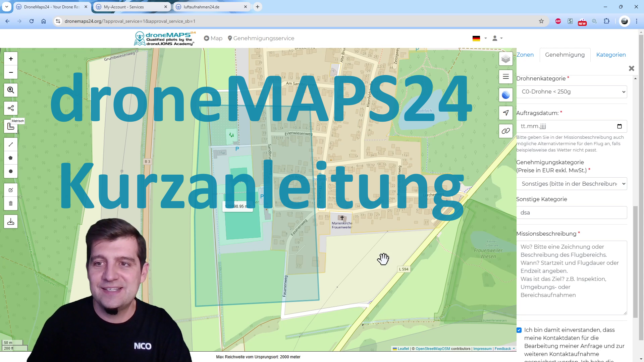Reload the browser page
644x362 pixels.
pos(32,21)
